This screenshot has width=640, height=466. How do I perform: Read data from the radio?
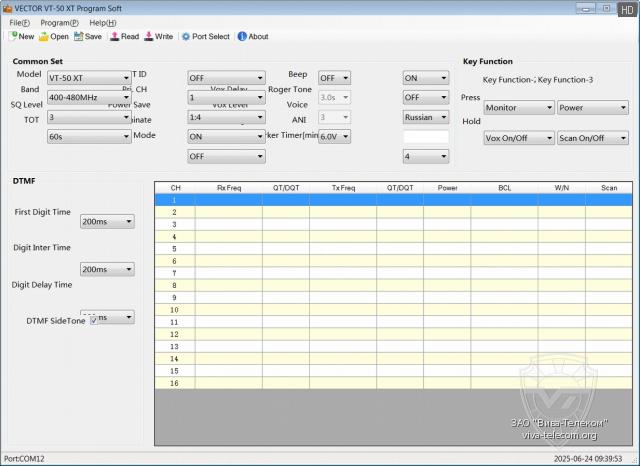click(x=124, y=36)
